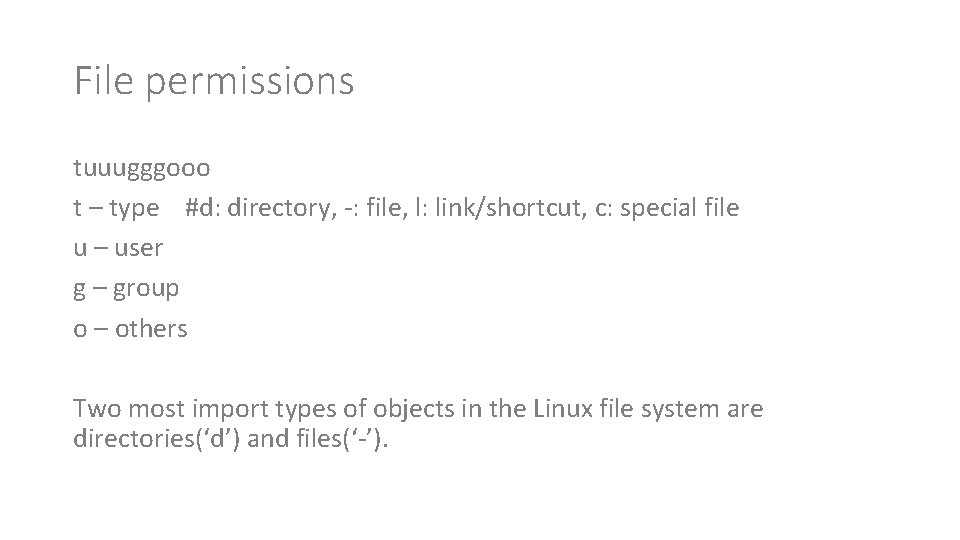960x540 pixels.
Task: Click the word 'File' in title
Action: (103, 80)
